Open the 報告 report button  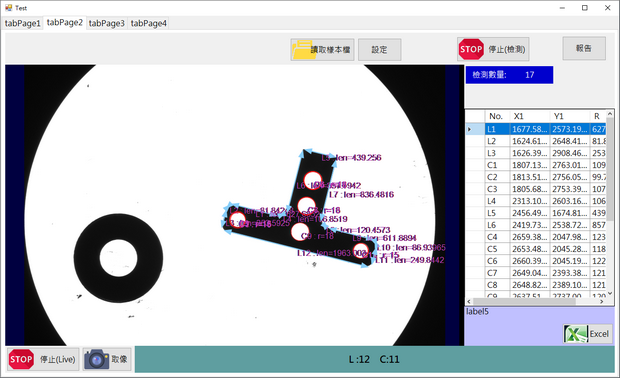point(584,48)
